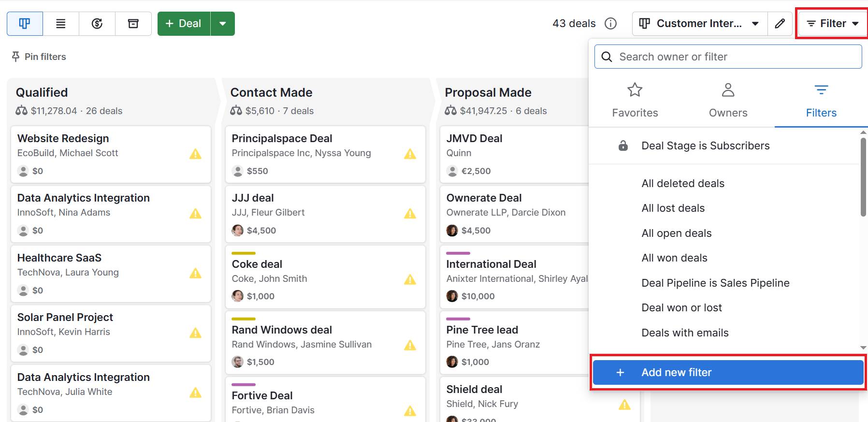The image size is (868, 422).
Task: Click warning icon on JJJ deal
Action: (410, 213)
